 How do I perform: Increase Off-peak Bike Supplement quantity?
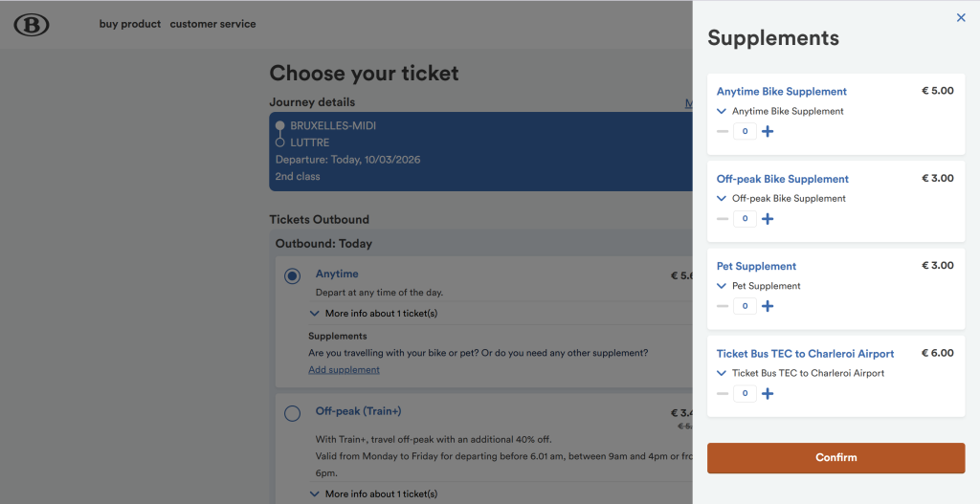pyautogui.click(x=768, y=219)
